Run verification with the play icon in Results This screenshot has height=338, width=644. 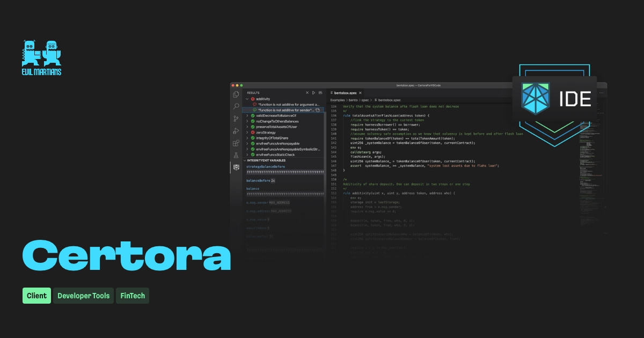pos(313,93)
